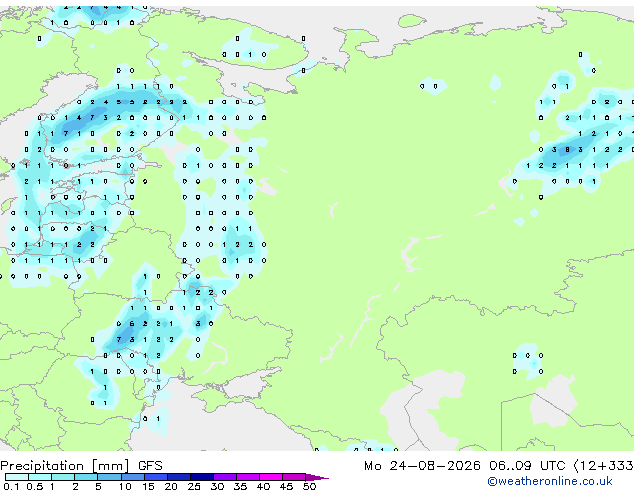Click the '30' legend scale label
The height and width of the screenshot is (490, 634).
[217, 486]
